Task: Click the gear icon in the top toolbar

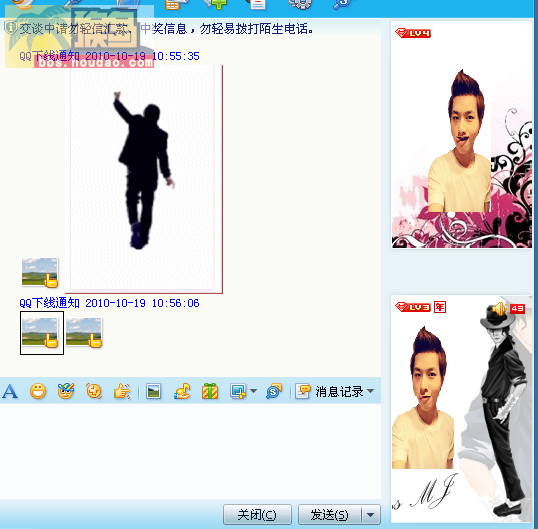Action: click(300, 3)
